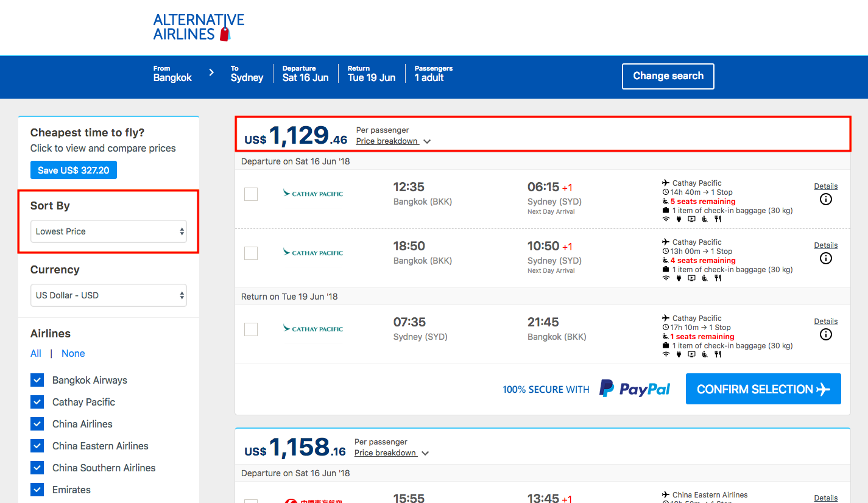The width and height of the screenshot is (868, 503).
Task: Click the Departure Sat 16 Jun field
Action: pos(305,74)
